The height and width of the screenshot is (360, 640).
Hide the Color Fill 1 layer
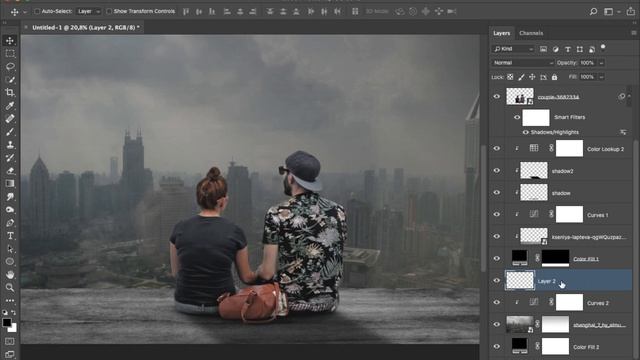497,258
